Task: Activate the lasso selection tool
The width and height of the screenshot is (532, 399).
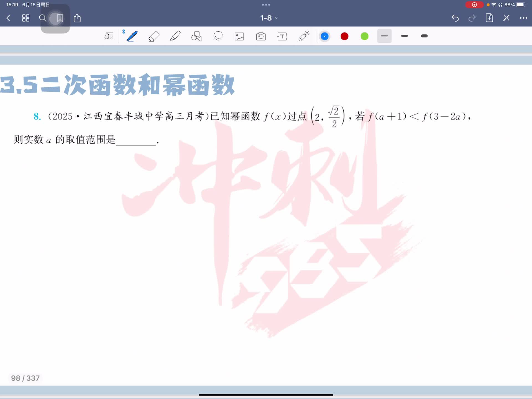Action: (218, 36)
